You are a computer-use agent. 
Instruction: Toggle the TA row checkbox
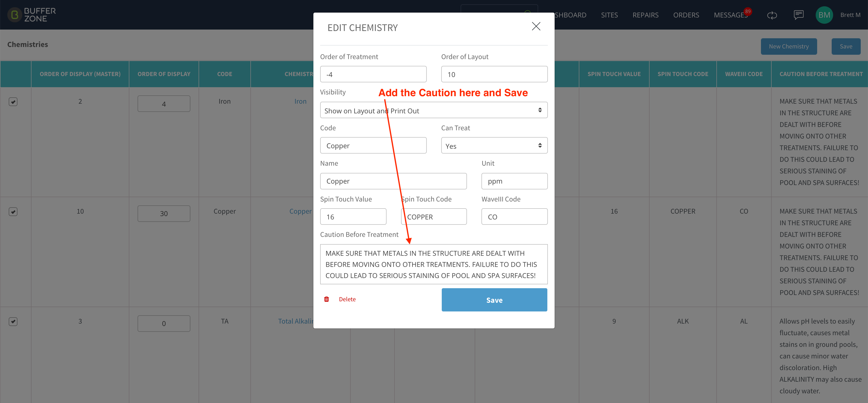(13, 321)
